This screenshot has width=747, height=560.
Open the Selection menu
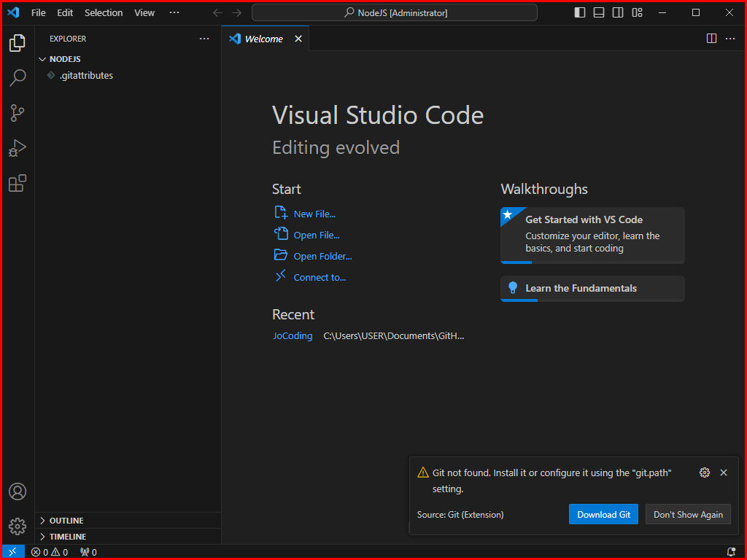104,13
